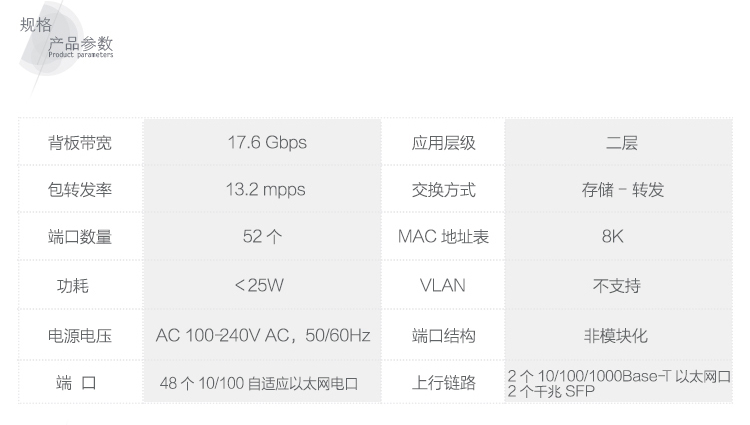
Task: Select the 13.2 mpps value
Action: [263, 190]
